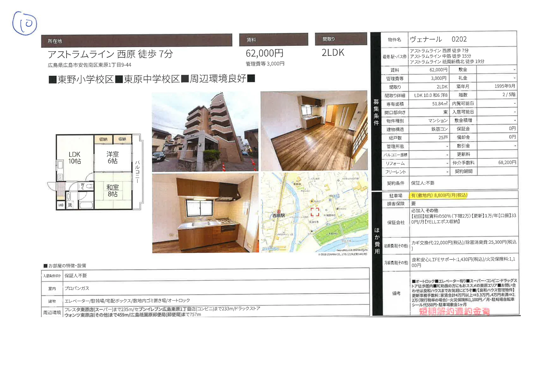Open the living room interior photo
The image size is (554, 392).
click(314, 131)
